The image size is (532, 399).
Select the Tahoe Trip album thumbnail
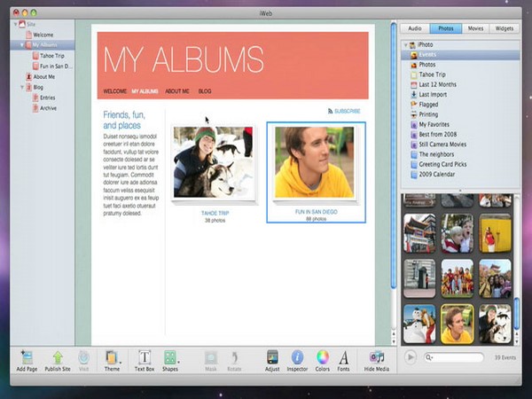tap(214, 161)
